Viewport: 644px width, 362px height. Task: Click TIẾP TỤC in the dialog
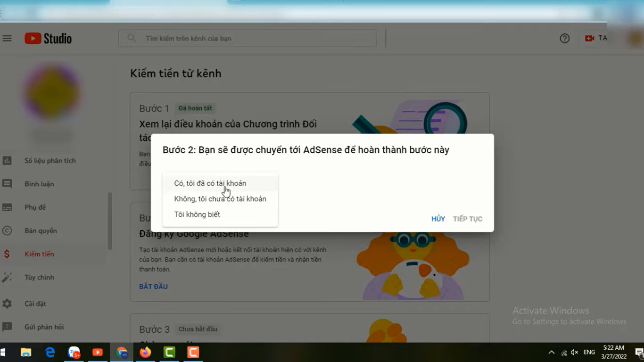click(x=467, y=218)
